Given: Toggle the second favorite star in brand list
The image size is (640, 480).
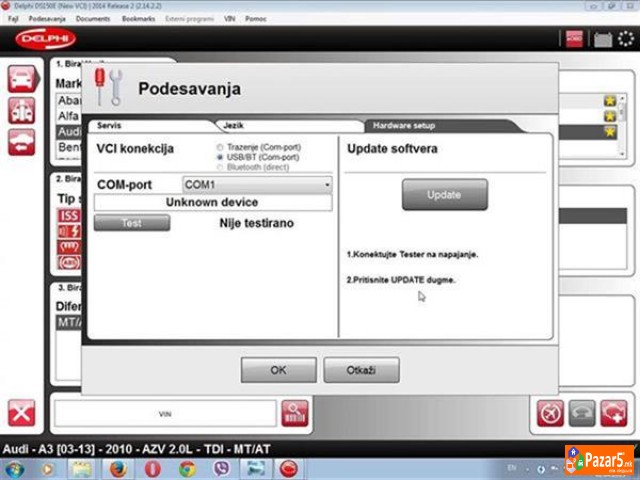Looking at the screenshot, I should [610, 116].
